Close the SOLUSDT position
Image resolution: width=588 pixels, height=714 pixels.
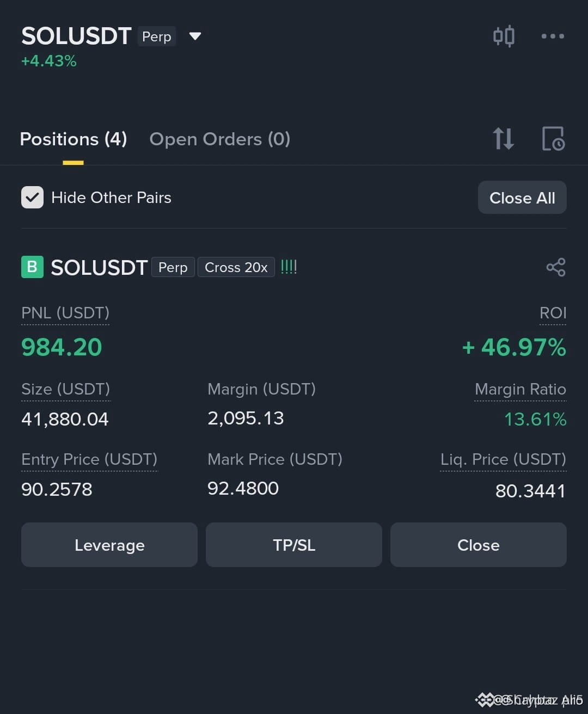(x=479, y=545)
